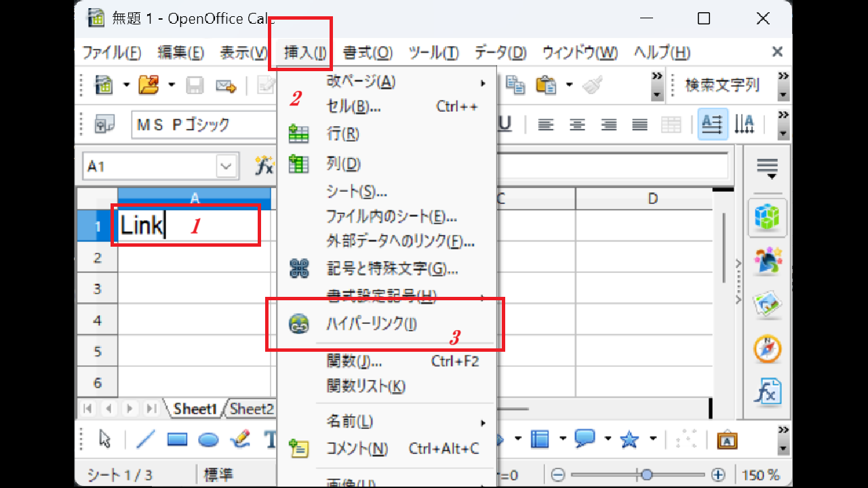Click the Merge Cells icon
The width and height of the screenshot is (868, 488).
click(671, 124)
